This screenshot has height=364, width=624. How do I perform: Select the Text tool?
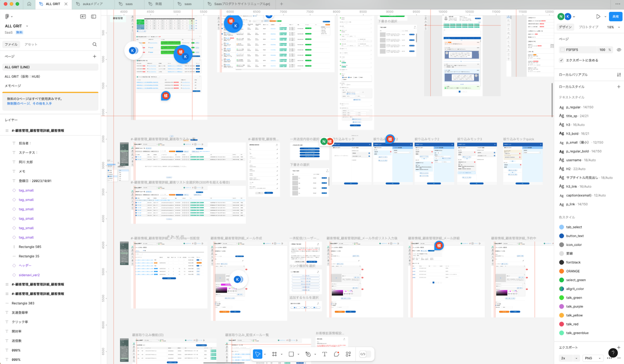click(x=324, y=354)
